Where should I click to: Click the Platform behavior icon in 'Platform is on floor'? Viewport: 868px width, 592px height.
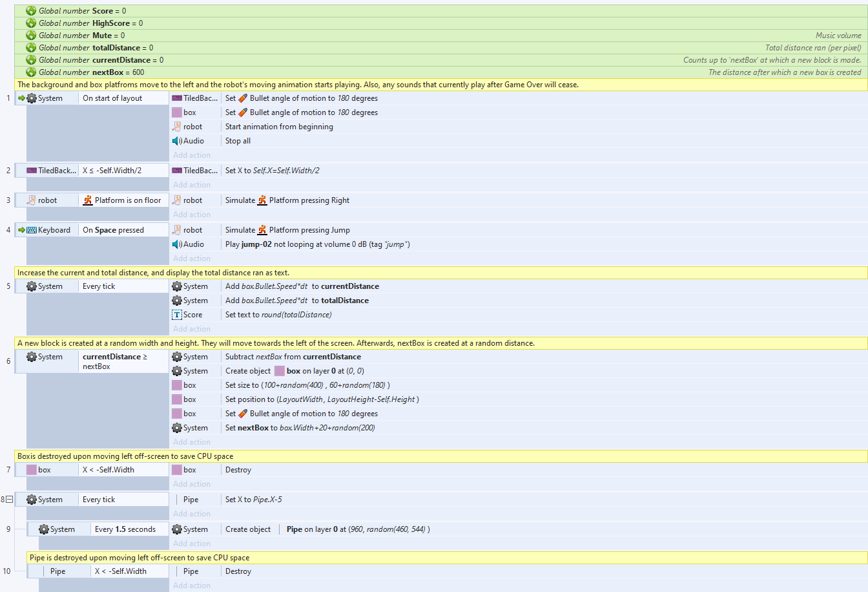pyautogui.click(x=88, y=200)
